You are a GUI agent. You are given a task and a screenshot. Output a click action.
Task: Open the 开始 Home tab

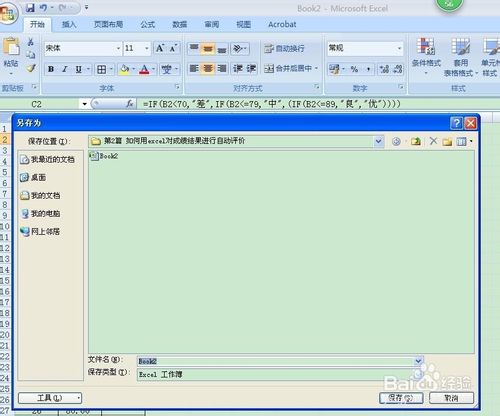[x=37, y=24]
